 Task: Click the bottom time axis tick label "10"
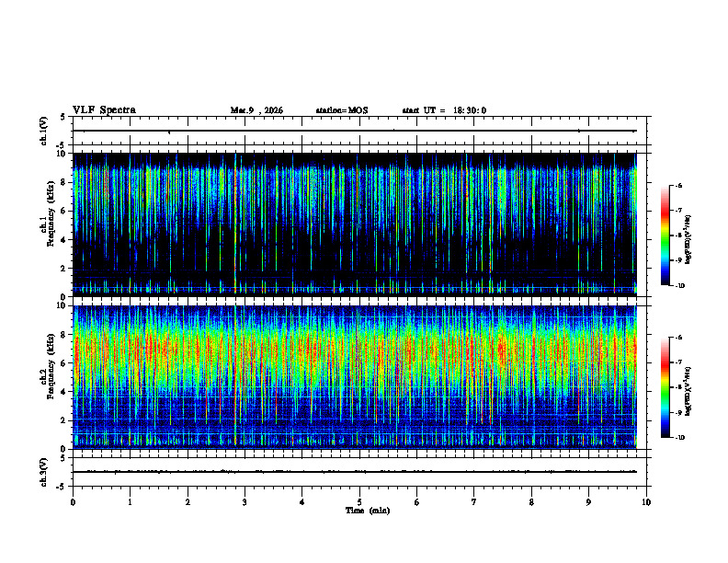point(646,502)
